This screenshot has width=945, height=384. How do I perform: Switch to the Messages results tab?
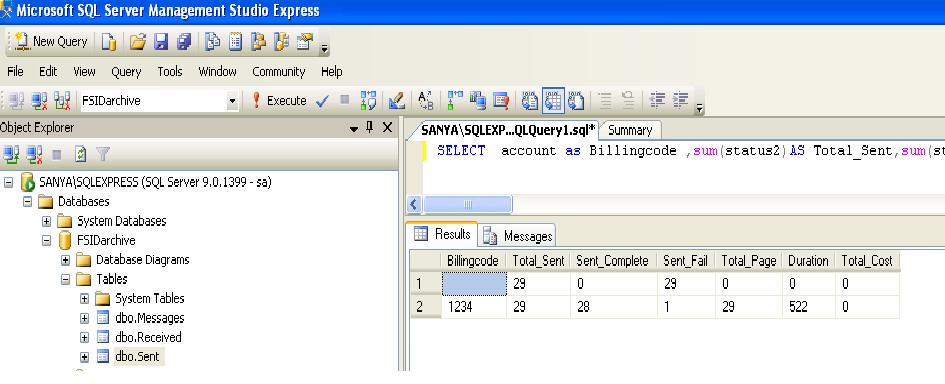pos(518,236)
